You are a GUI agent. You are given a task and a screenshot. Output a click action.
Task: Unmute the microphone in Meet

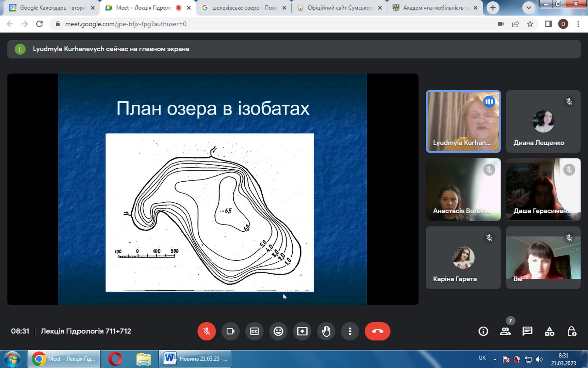tap(207, 331)
